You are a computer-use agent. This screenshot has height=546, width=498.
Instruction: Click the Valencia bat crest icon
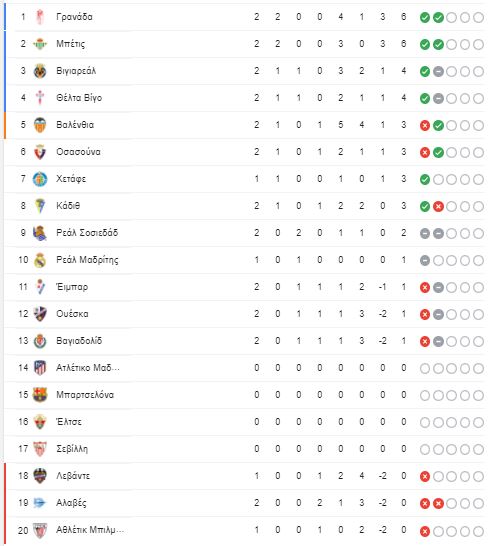click(x=40, y=125)
